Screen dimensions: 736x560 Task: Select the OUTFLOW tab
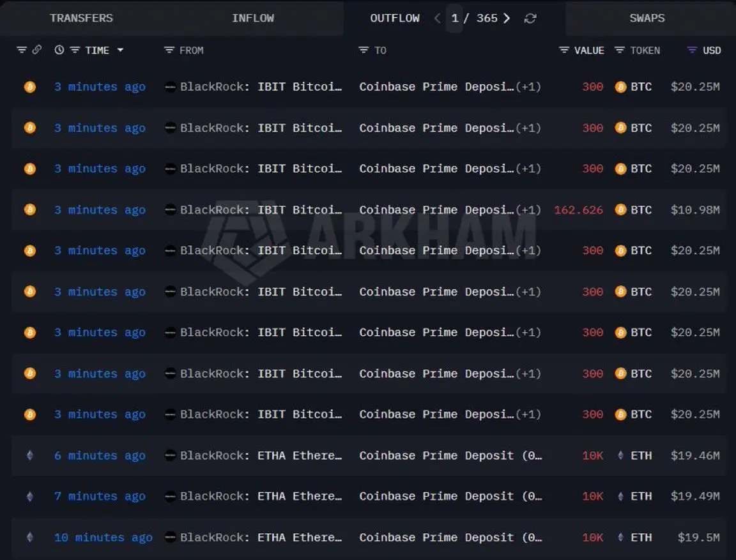coord(395,19)
